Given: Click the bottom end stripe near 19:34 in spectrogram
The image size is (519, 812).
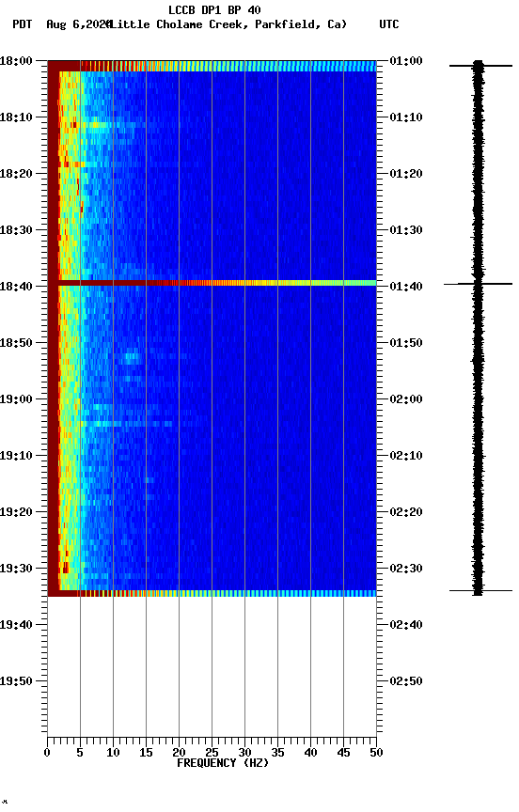Looking at the screenshot, I should (x=212, y=593).
